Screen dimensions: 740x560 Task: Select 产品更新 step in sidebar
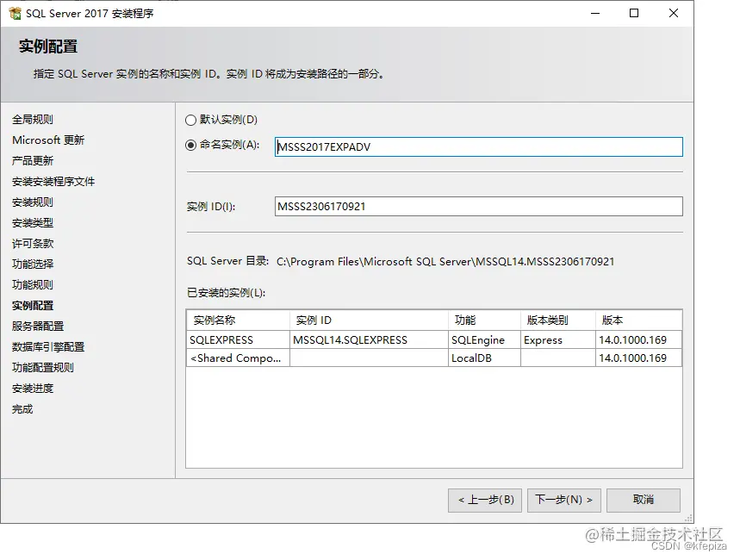coord(33,161)
